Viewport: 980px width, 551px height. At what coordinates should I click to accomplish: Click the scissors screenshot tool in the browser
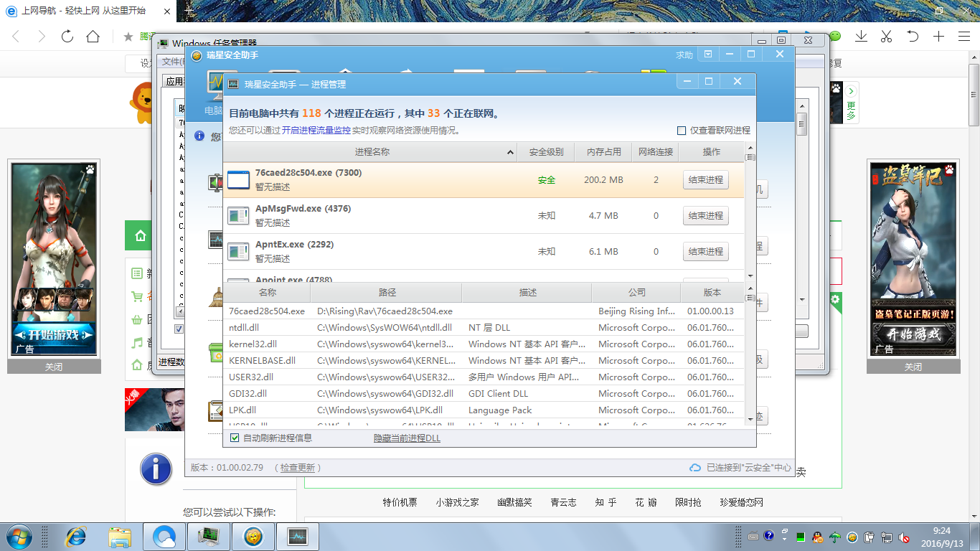[887, 37]
